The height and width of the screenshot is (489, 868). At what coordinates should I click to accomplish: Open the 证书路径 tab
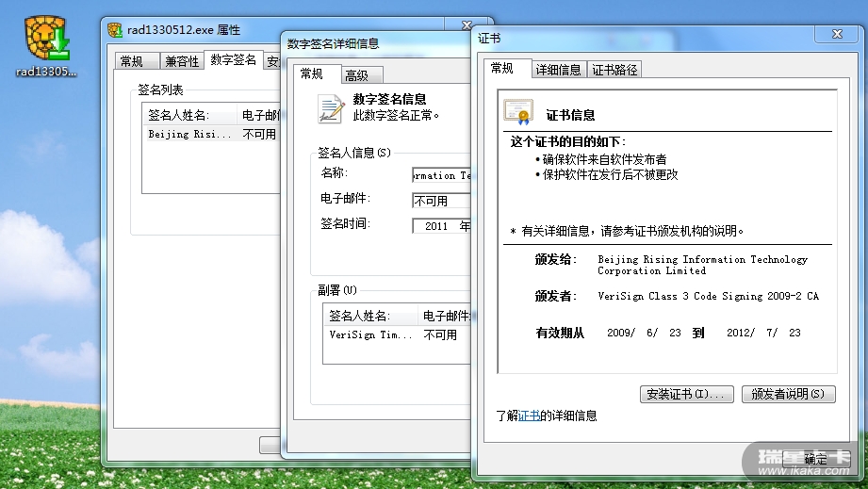coord(614,70)
